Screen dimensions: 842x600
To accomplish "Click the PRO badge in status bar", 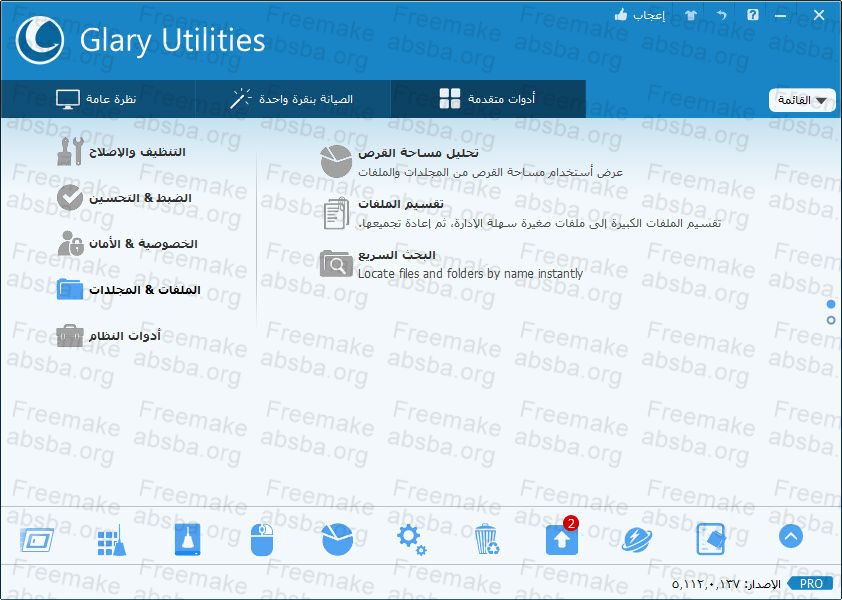I will [x=811, y=583].
